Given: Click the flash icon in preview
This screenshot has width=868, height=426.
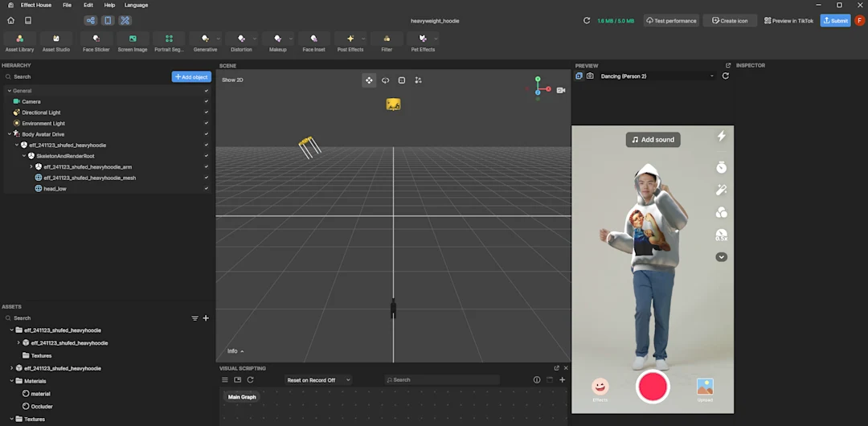Looking at the screenshot, I should (x=721, y=136).
